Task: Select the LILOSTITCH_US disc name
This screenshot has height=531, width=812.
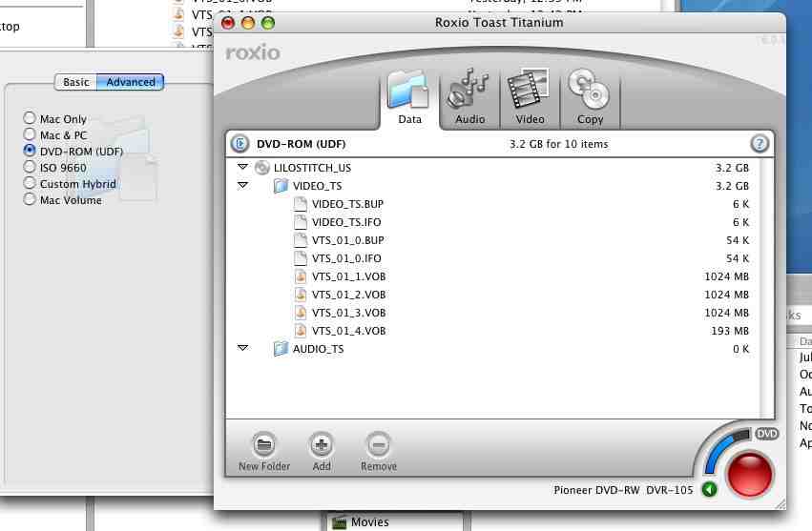Action: tap(312, 168)
